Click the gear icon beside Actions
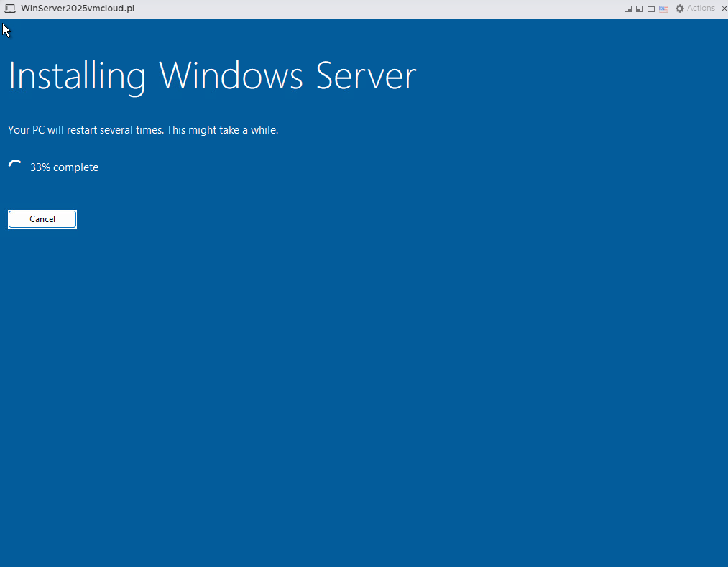The image size is (728, 567). click(679, 9)
